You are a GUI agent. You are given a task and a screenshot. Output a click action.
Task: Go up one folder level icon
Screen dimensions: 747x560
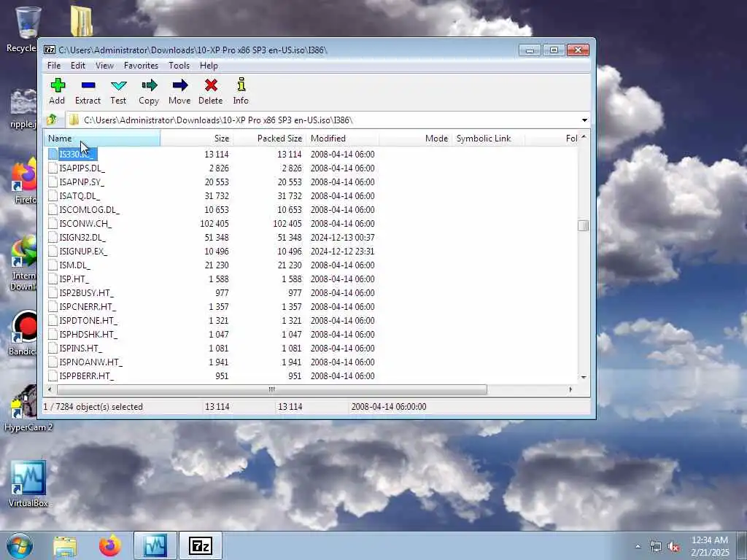52,120
